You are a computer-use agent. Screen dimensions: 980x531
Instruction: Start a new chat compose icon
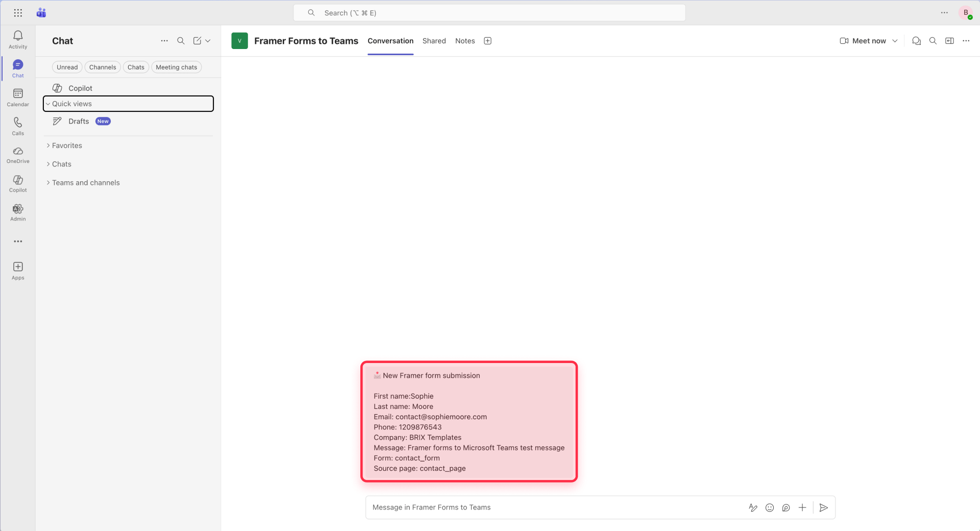(197, 41)
